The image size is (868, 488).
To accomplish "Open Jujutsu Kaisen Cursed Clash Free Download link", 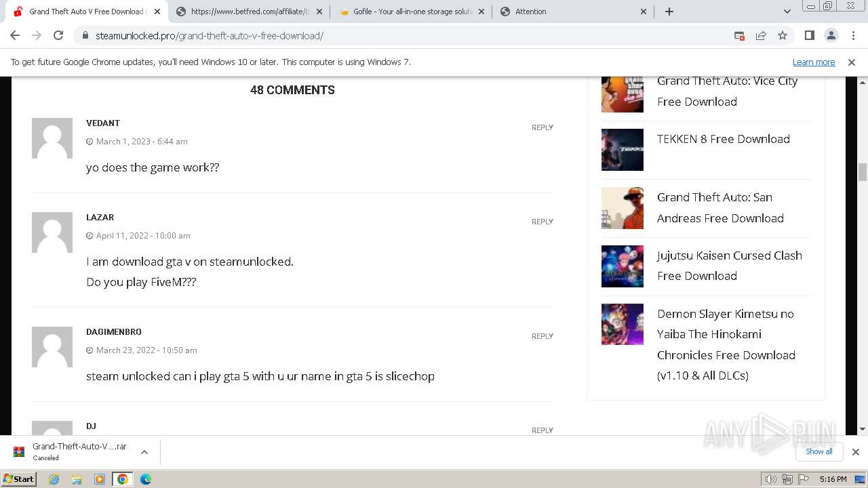I will pyautogui.click(x=729, y=266).
